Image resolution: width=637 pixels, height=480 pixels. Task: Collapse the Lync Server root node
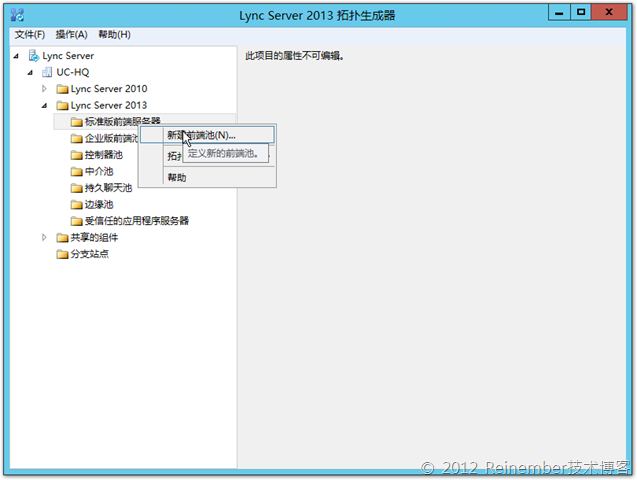point(16,56)
